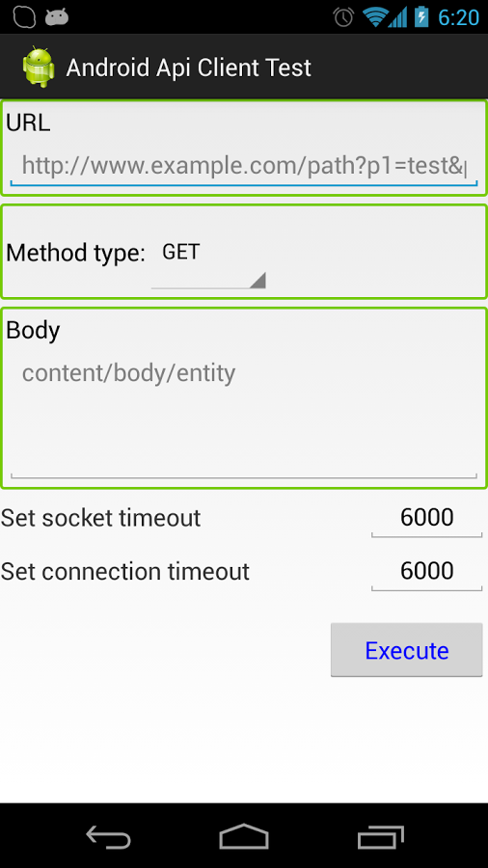Tap the Method type label
The width and height of the screenshot is (488, 868).
pos(75,253)
